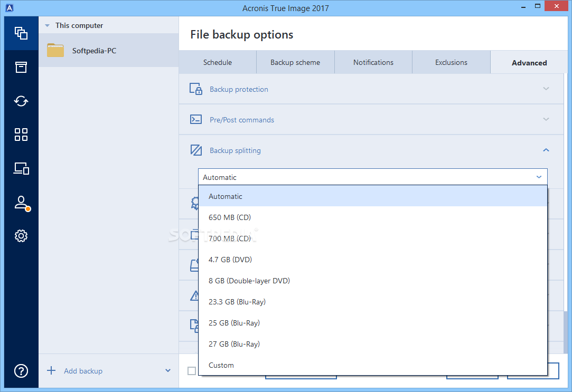Click the Pre/Post commands heading

242,120
